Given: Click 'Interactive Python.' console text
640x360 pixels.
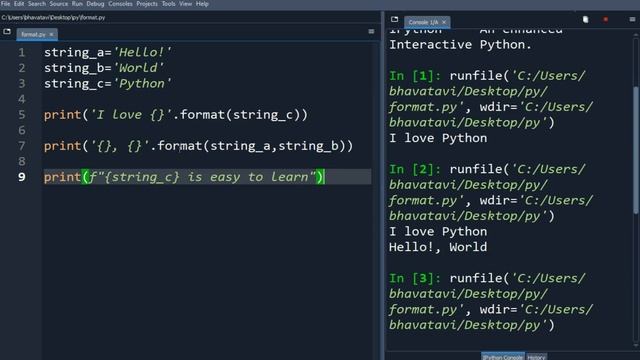Looking at the screenshot, I should click(x=460, y=45).
